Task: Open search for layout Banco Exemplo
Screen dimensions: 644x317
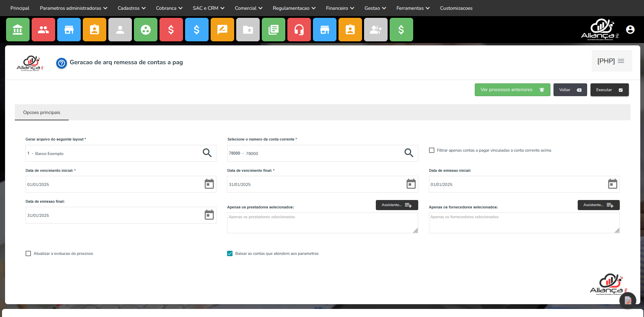Action: pos(207,153)
